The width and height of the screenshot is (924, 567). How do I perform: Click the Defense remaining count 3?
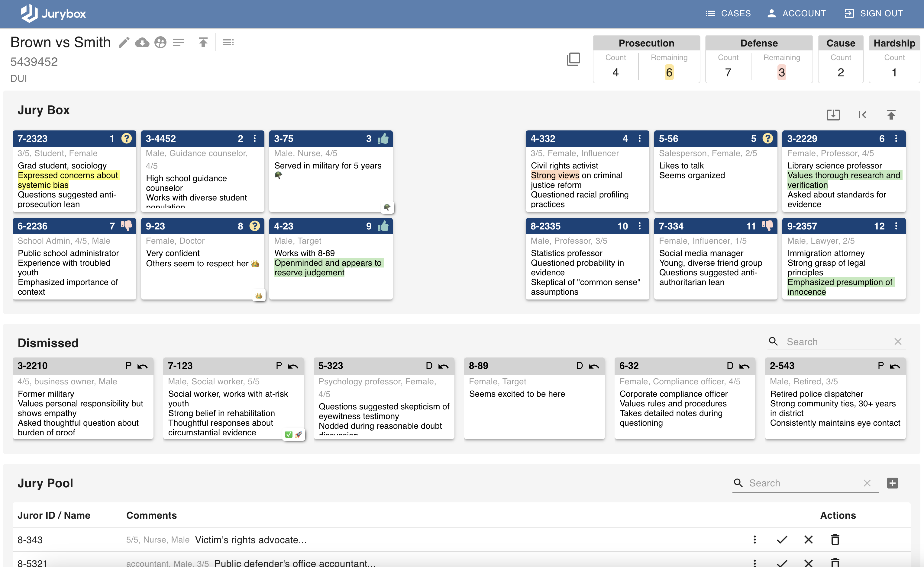tap(781, 72)
